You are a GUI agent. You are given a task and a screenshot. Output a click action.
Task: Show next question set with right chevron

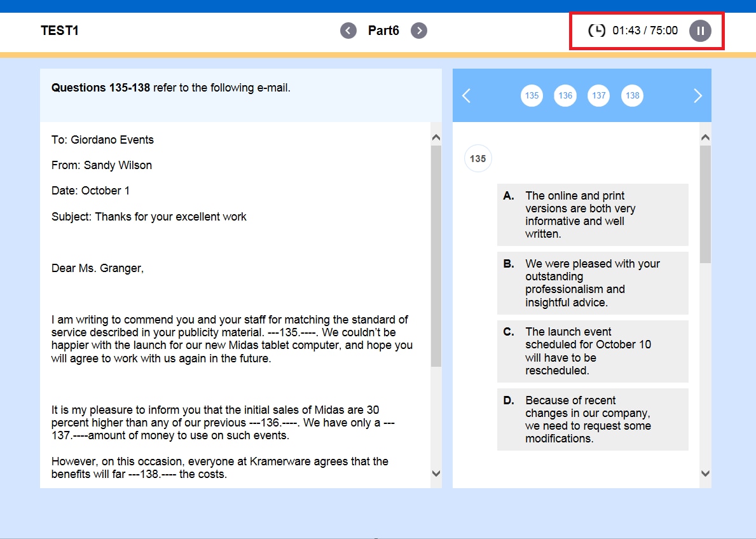(698, 95)
